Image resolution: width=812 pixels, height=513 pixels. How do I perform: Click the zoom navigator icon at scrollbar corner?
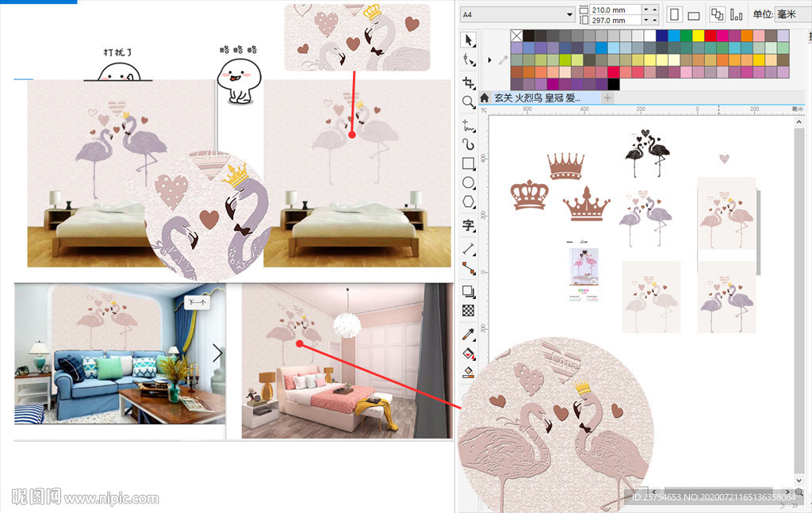[799, 492]
